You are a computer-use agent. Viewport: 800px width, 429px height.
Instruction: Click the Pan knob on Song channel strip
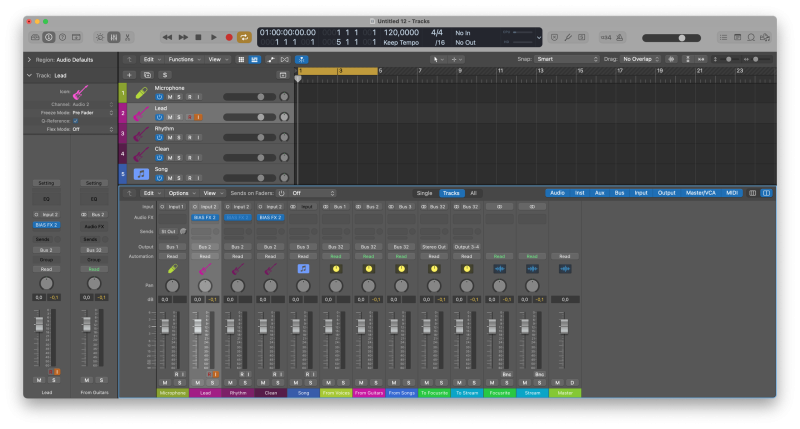coord(302,286)
